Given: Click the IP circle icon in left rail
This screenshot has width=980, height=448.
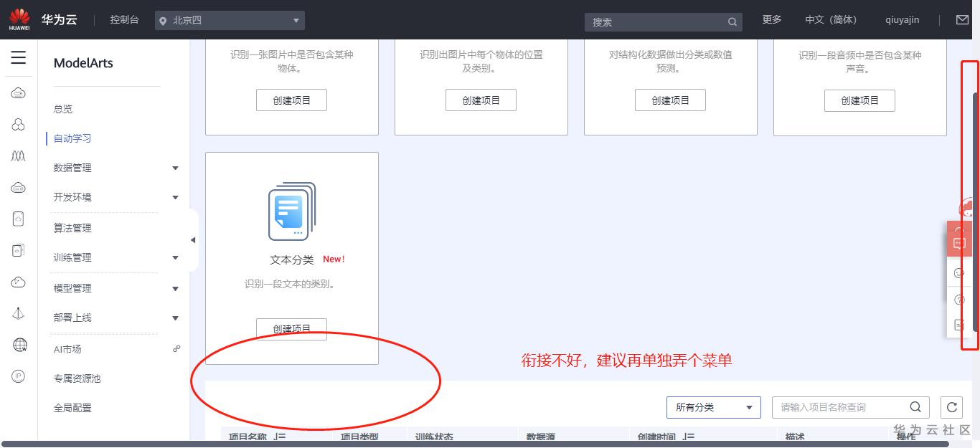Looking at the screenshot, I should pyautogui.click(x=19, y=376).
